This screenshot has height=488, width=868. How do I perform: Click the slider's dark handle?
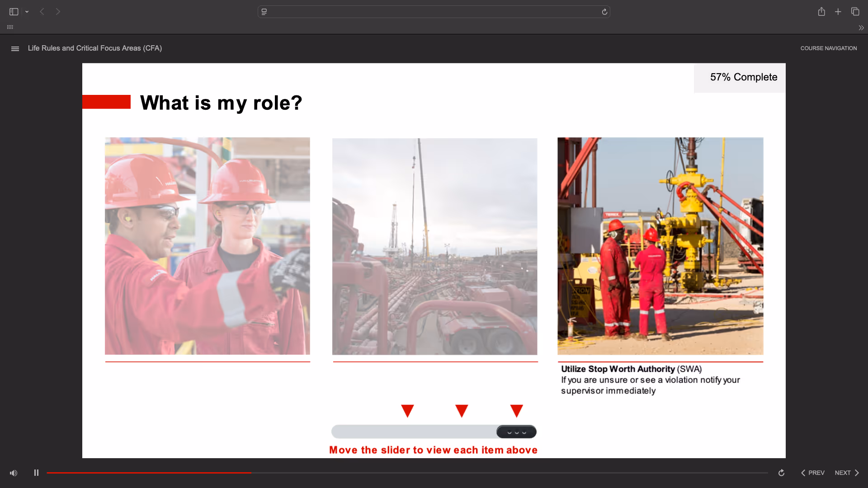point(516,432)
